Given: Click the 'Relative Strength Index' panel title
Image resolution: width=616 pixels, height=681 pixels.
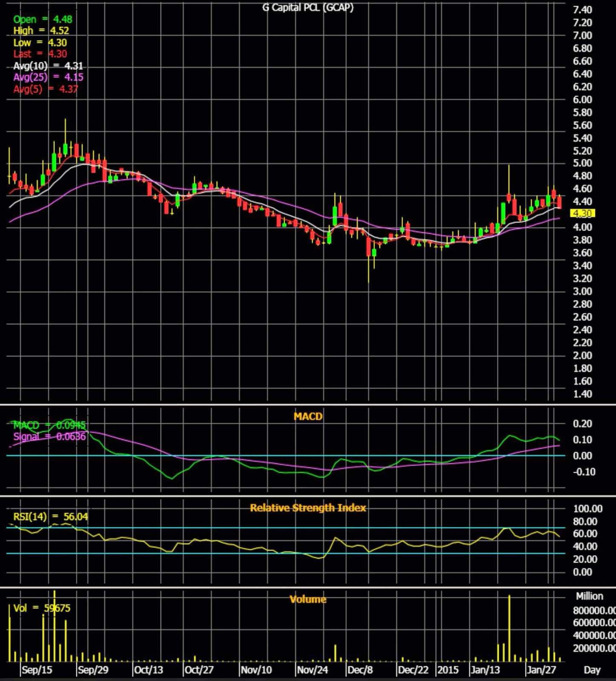Looking at the screenshot, I should point(308,508).
